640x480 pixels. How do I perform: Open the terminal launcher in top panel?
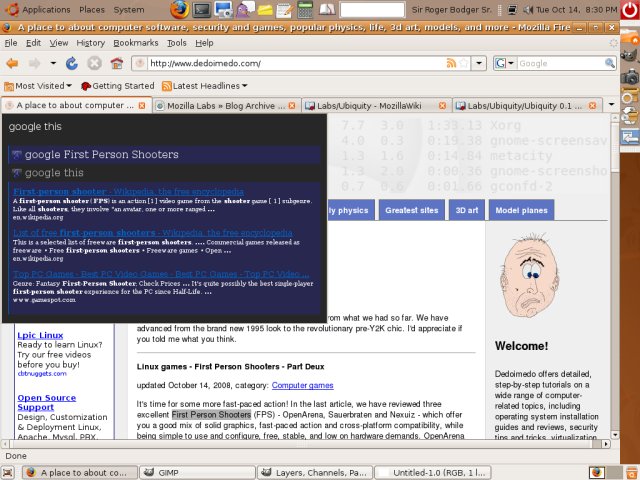click(x=202, y=10)
